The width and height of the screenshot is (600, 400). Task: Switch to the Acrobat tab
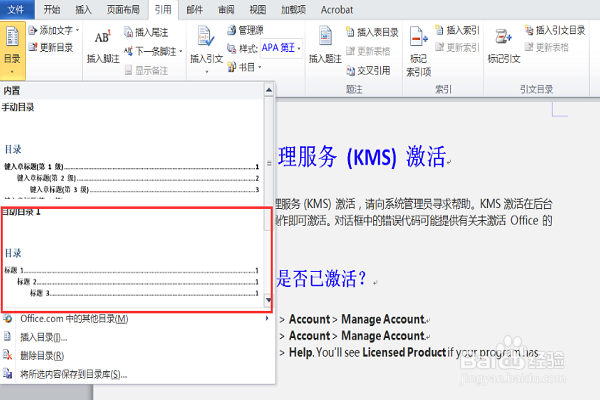(337, 10)
